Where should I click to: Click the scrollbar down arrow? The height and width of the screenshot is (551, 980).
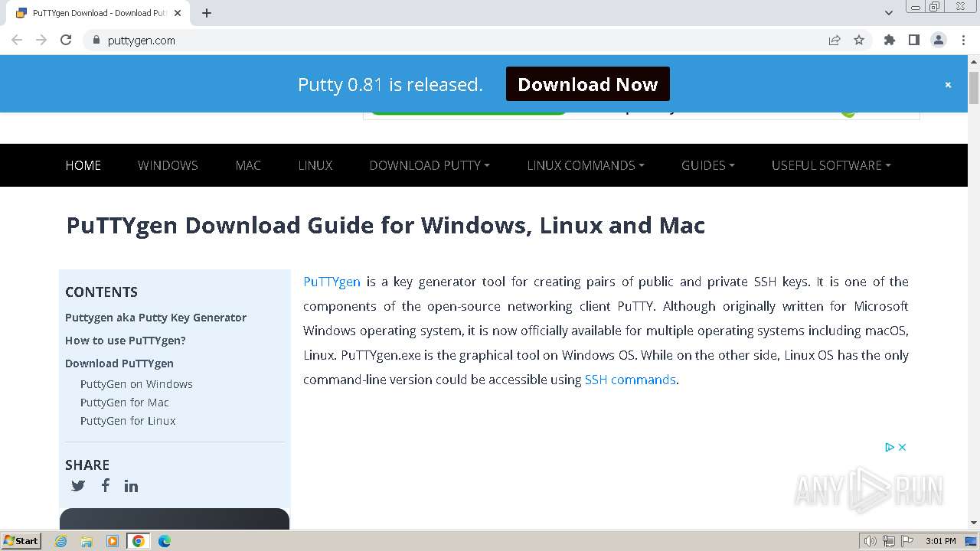click(x=974, y=523)
